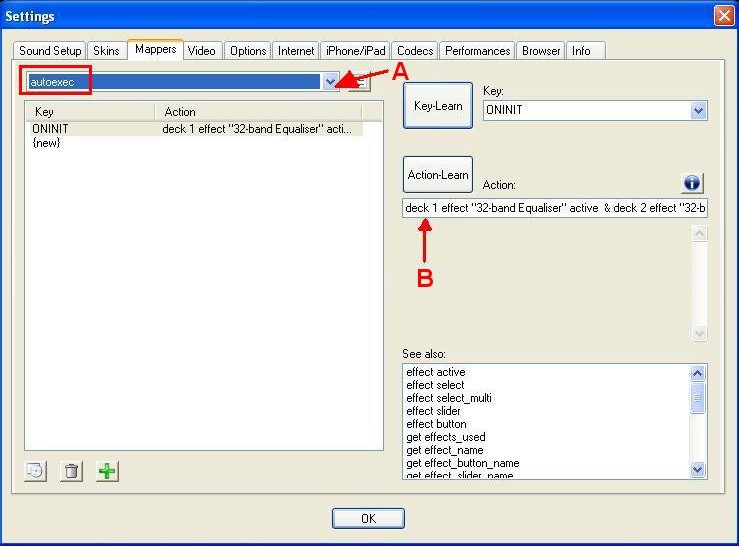
Task: Open the Video tab
Action: (202, 50)
